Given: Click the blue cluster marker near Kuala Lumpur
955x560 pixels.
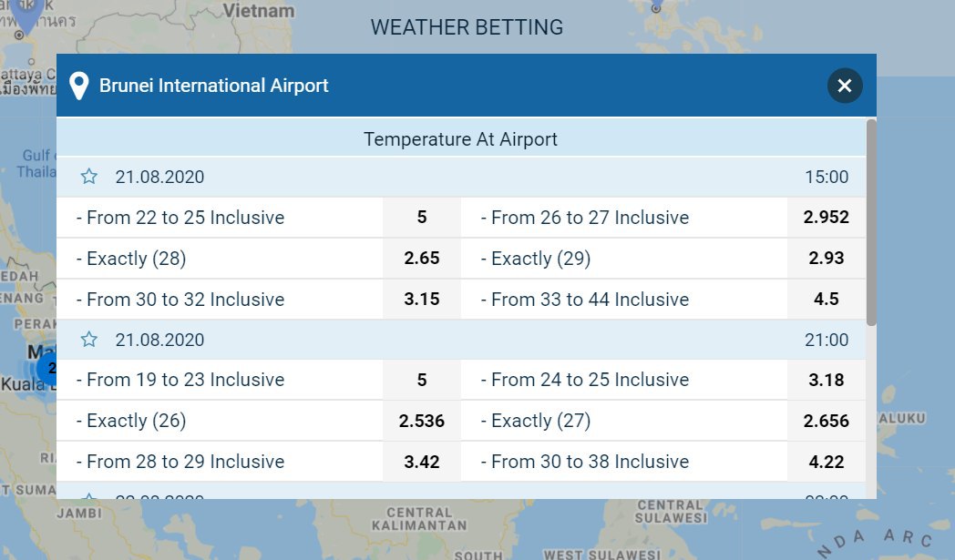Looking at the screenshot, I should (x=47, y=368).
